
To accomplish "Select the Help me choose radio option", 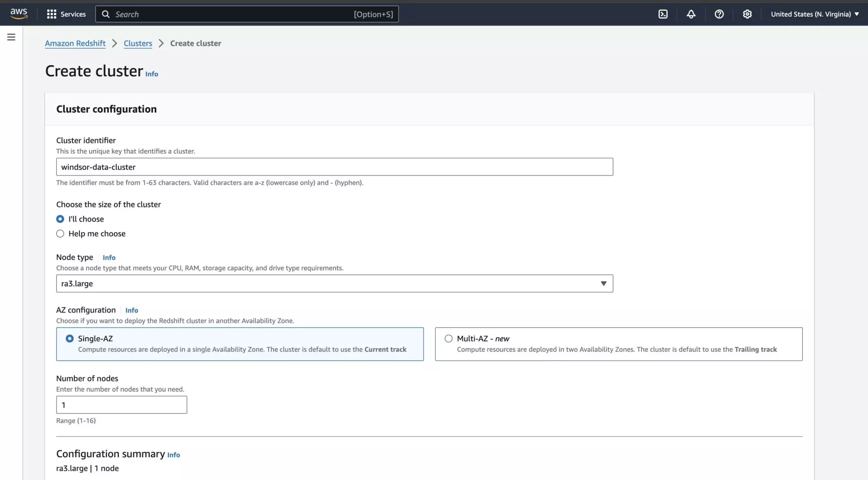I will (60, 234).
